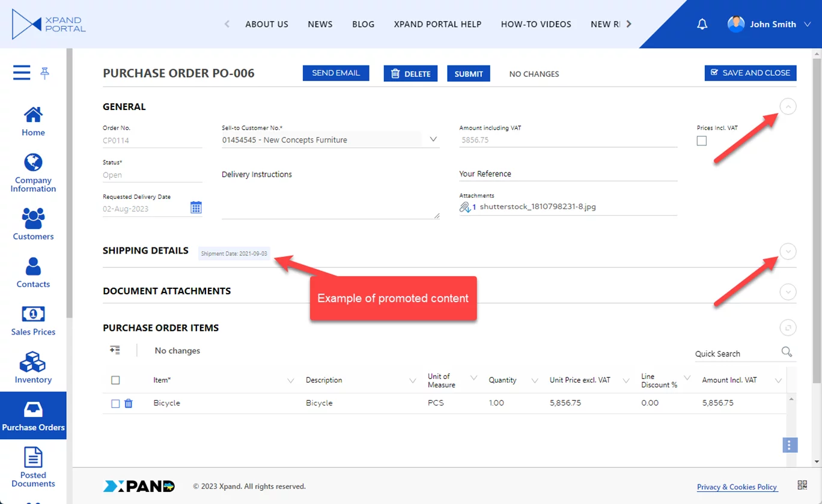Open the Requested Delivery Date calendar
Screen dimensions: 822x504
pyautogui.click(x=196, y=208)
